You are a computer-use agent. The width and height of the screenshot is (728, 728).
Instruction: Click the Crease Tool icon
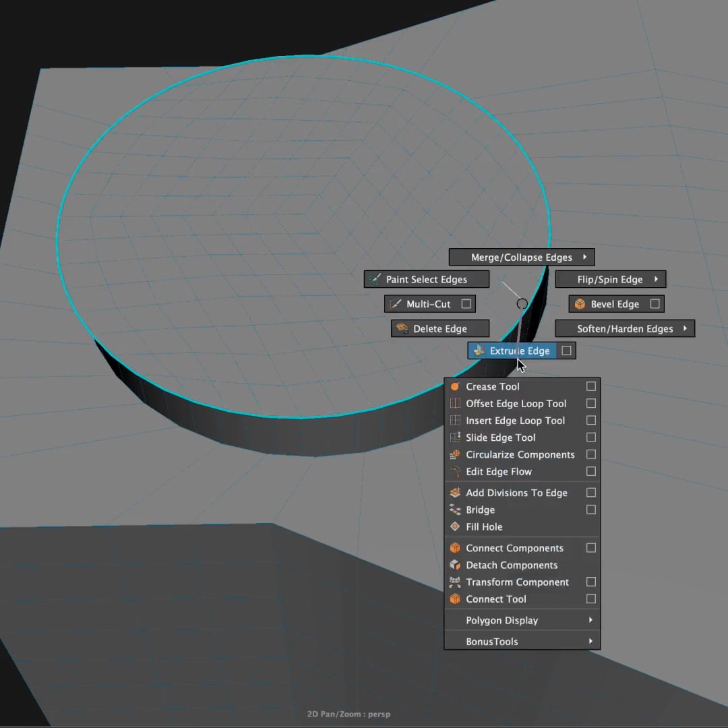tap(455, 386)
